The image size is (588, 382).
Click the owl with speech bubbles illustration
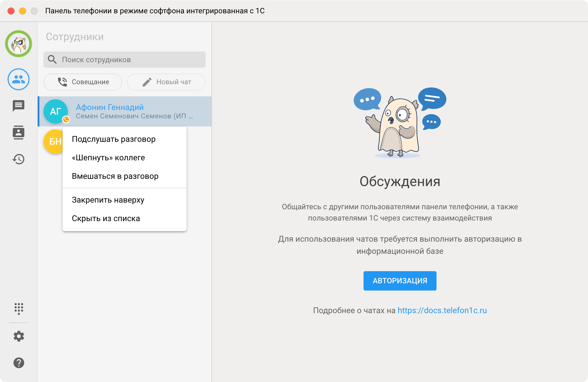tap(400, 123)
